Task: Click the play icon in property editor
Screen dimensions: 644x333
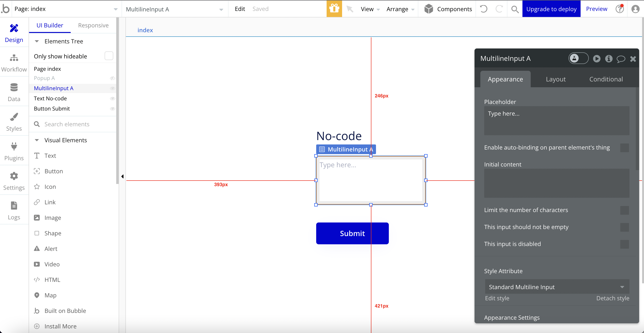Action: point(597,59)
